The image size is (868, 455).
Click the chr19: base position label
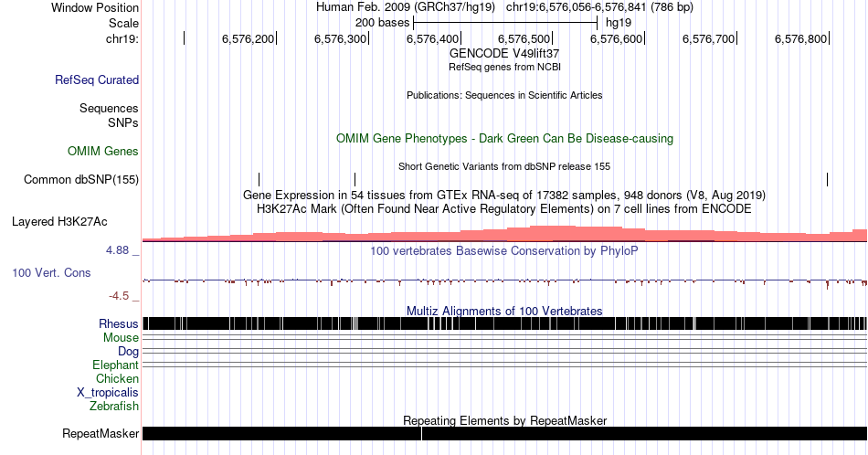pyautogui.click(x=122, y=38)
